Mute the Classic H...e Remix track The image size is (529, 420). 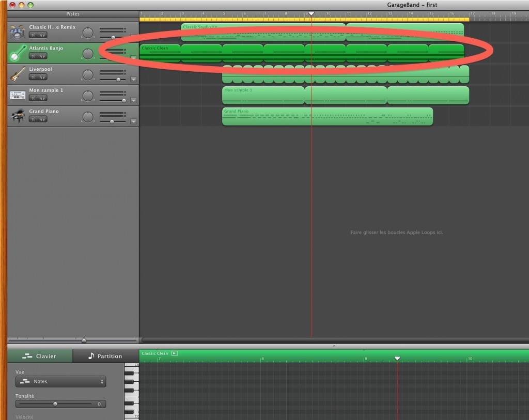pos(34,35)
